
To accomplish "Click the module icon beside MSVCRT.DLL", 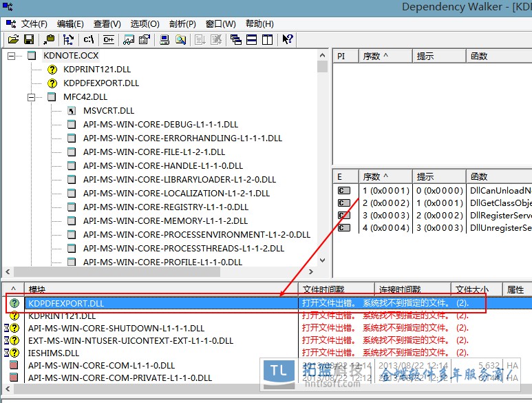I will point(72,111).
